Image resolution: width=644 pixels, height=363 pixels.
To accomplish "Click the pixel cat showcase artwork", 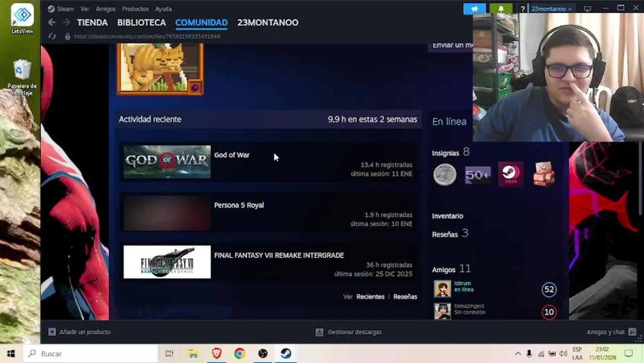I will coord(160,69).
